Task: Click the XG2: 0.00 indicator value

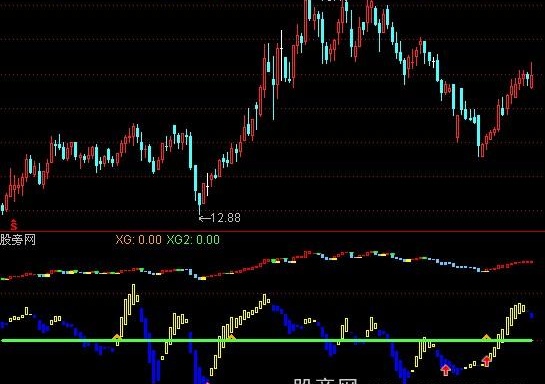Action: [193, 240]
